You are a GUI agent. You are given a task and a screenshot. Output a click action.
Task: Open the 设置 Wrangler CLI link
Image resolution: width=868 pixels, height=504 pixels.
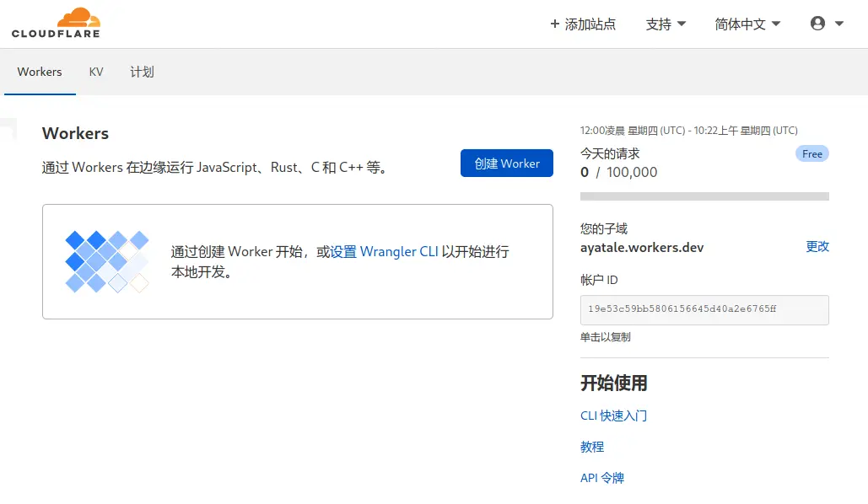click(384, 251)
